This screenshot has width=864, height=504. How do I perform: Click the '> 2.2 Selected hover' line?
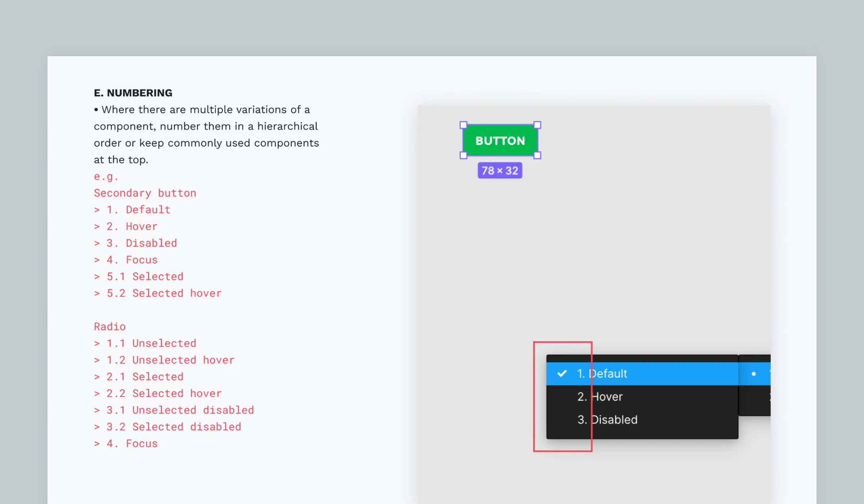point(158,393)
